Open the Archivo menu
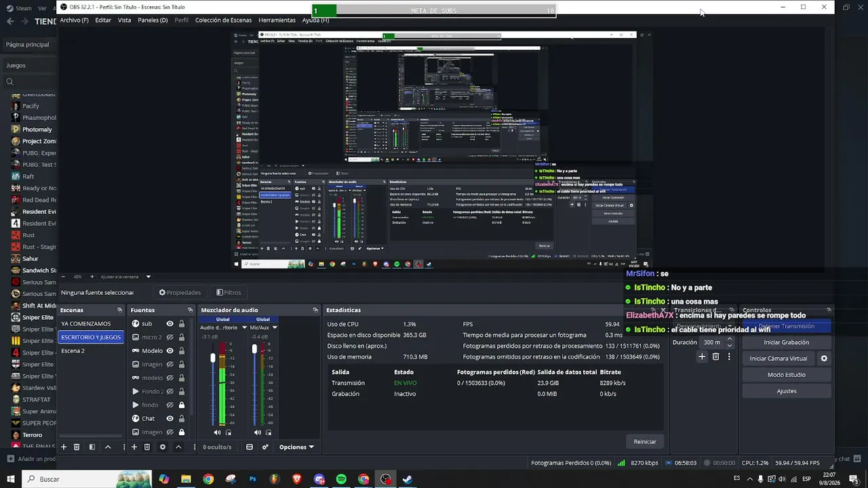The width and height of the screenshot is (868, 488). point(74,20)
